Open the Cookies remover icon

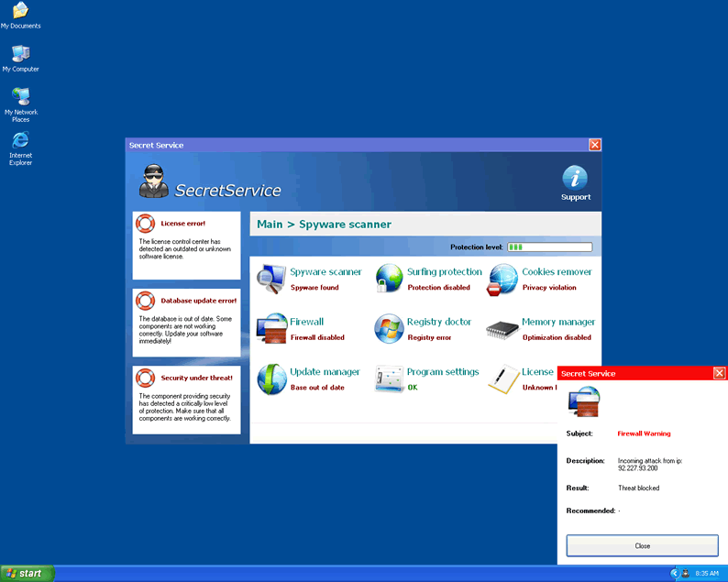point(502,279)
